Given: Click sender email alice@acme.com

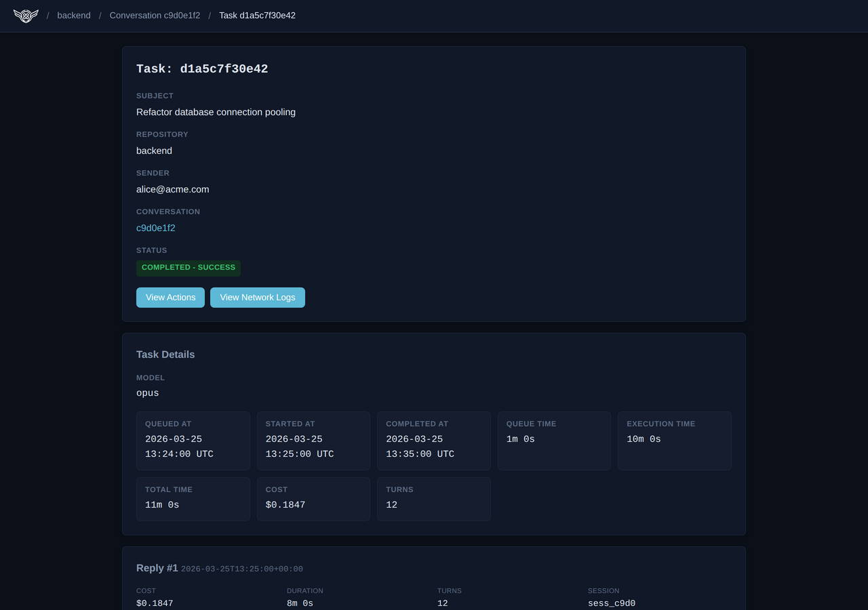Looking at the screenshot, I should (x=172, y=190).
